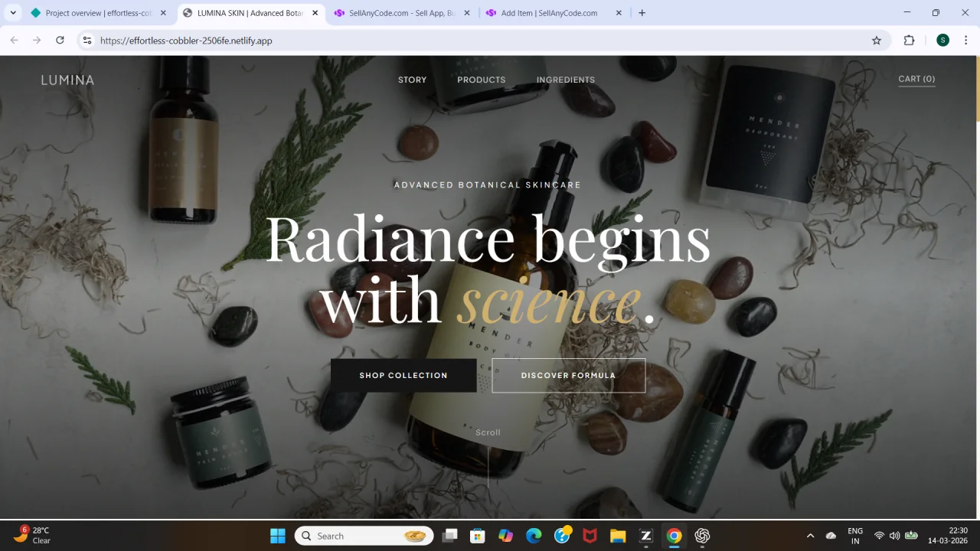Image resolution: width=980 pixels, height=551 pixels.
Task: Close the LUMINA SKIN tab
Action: [x=315, y=13]
